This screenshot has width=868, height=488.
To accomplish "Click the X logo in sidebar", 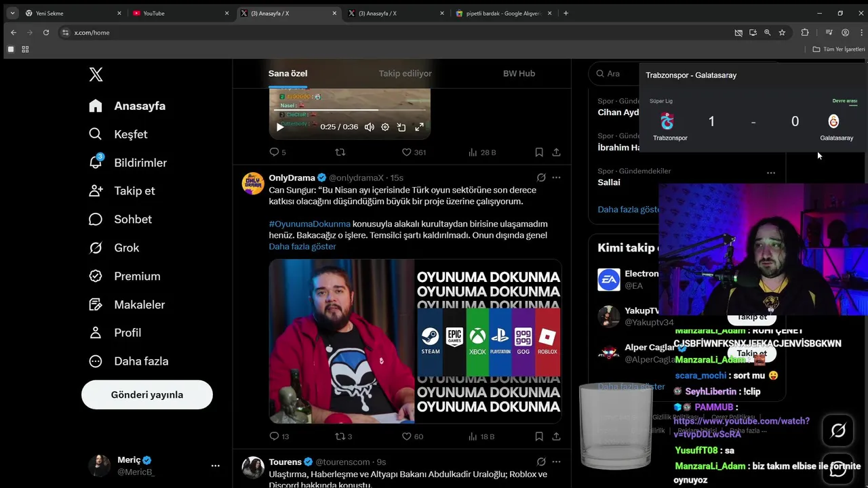I will 96,75.
